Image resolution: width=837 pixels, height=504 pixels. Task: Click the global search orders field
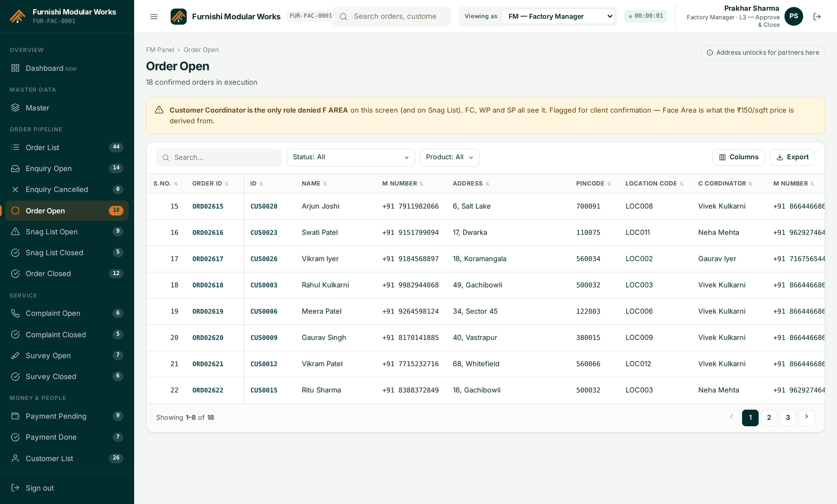(392, 17)
